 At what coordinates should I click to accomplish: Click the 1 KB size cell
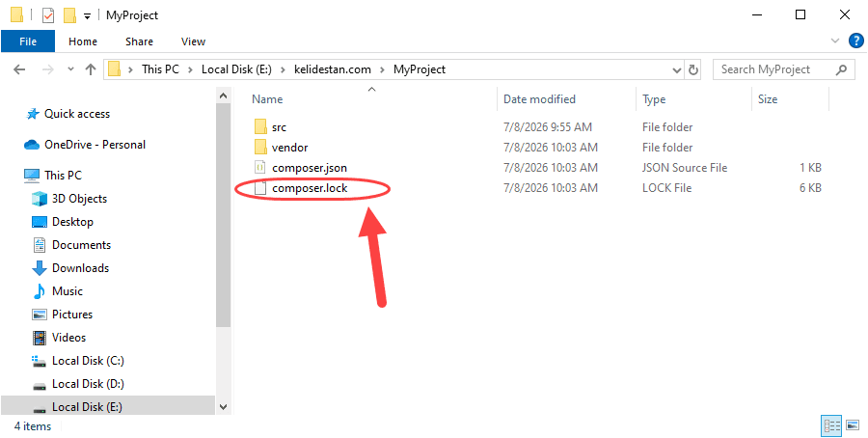pos(810,168)
